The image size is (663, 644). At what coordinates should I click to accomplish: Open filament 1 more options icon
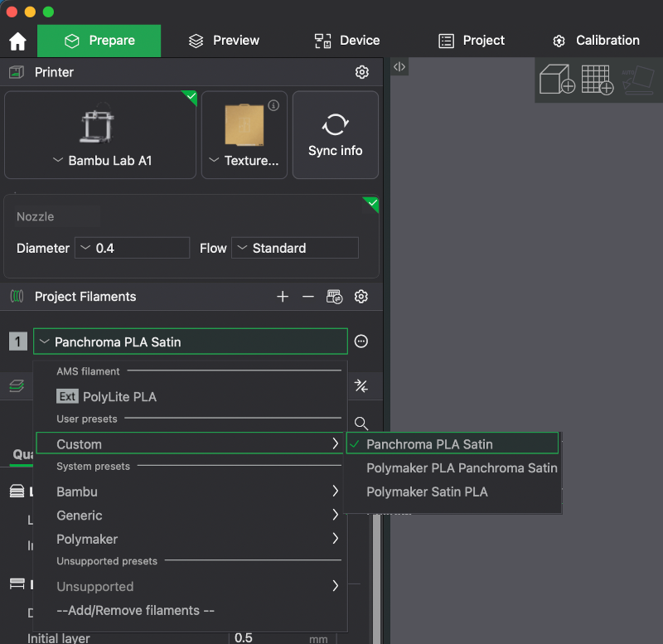[x=361, y=341]
